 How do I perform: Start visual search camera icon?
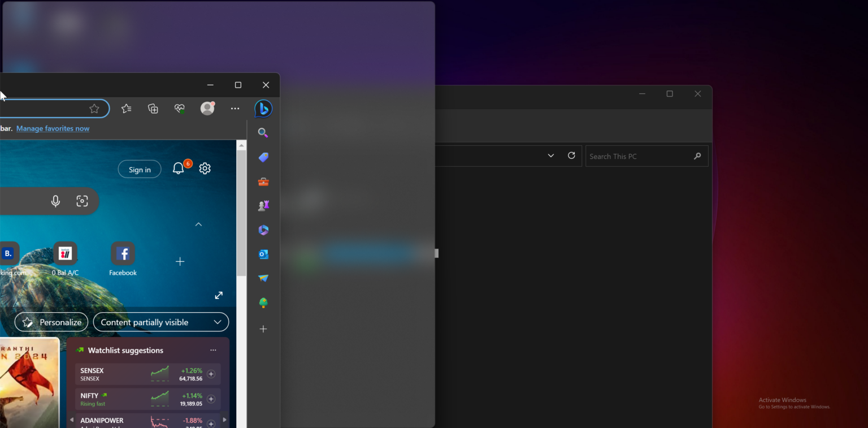[83, 201]
